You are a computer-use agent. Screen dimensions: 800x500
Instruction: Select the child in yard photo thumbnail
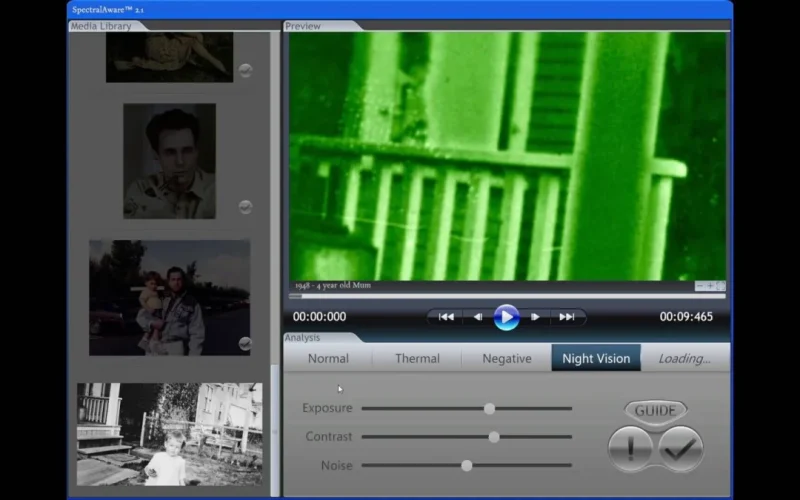[169, 434]
